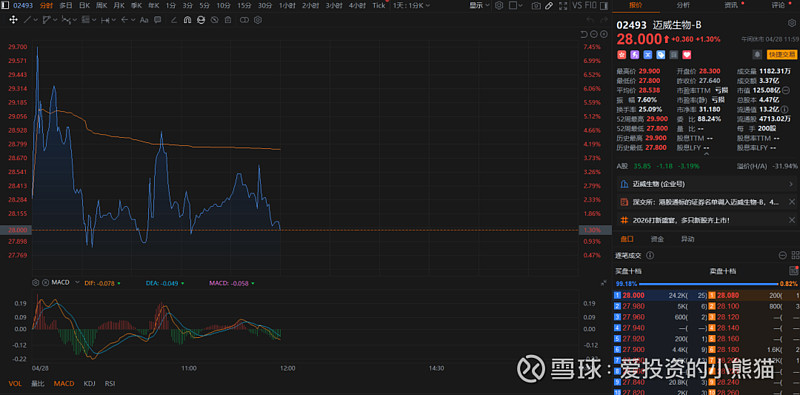The image size is (800, 395).
Task: Open the 分析 analysis tab
Action: point(683,5)
